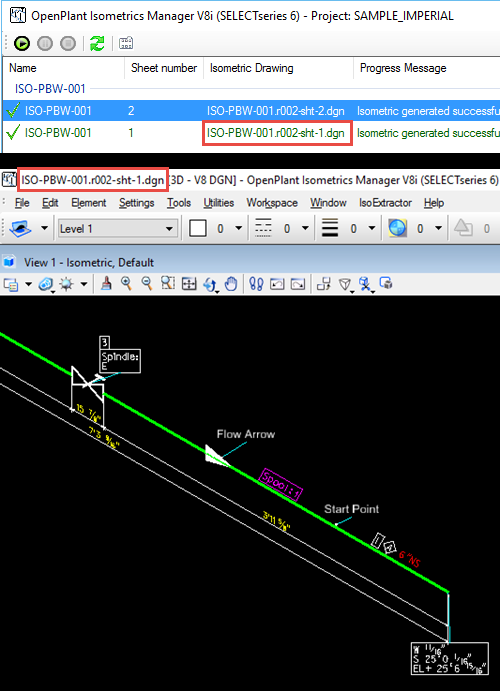
Task: Click the line style preview swatch
Action: [x=263, y=228]
